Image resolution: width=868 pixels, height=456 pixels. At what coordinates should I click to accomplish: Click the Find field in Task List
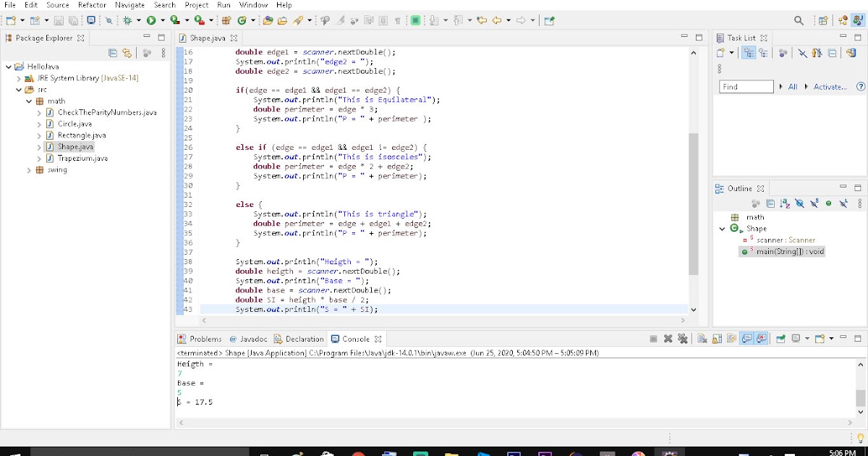[x=745, y=86]
